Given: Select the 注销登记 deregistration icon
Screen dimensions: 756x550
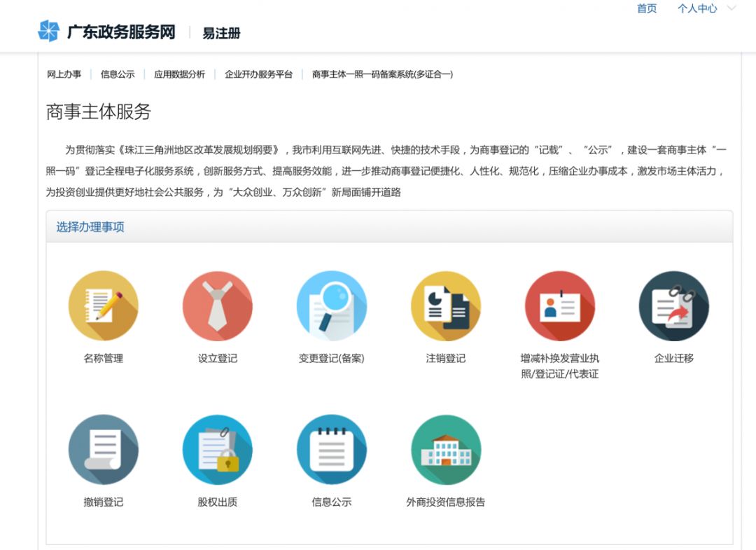Looking at the screenshot, I should click(x=447, y=306).
